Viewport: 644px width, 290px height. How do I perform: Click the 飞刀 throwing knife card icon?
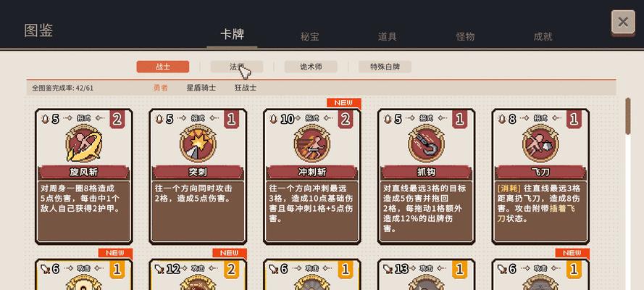point(540,144)
